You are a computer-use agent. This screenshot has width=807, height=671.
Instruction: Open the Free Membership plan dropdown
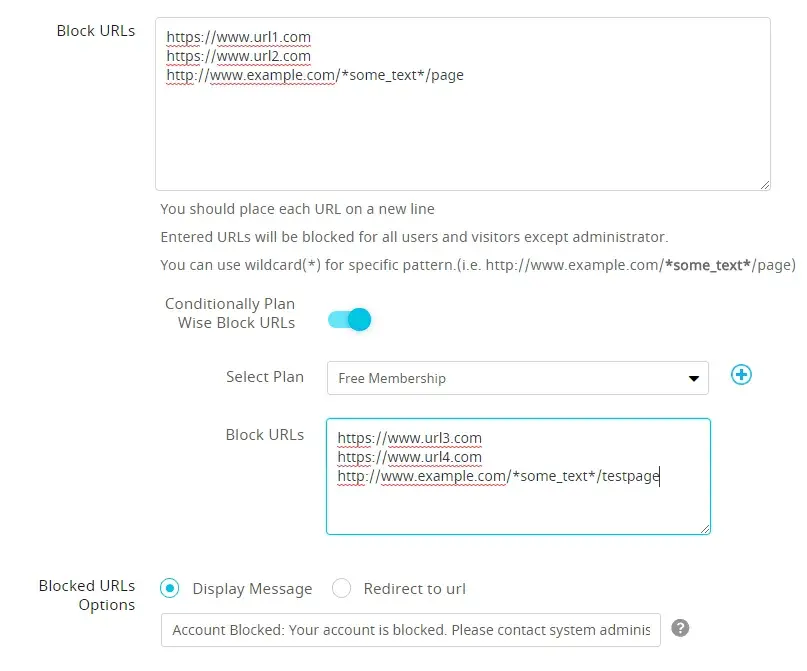pos(516,378)
